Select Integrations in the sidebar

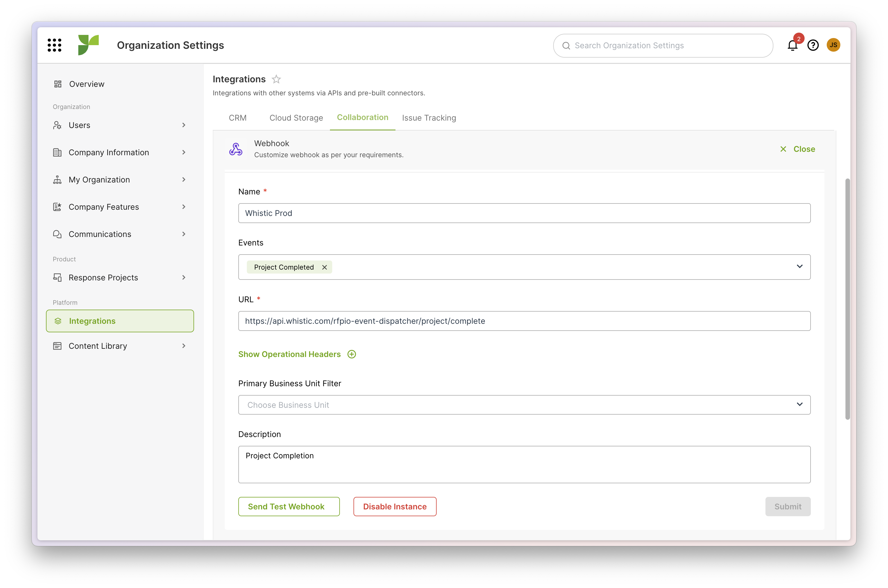pos(120,321)
